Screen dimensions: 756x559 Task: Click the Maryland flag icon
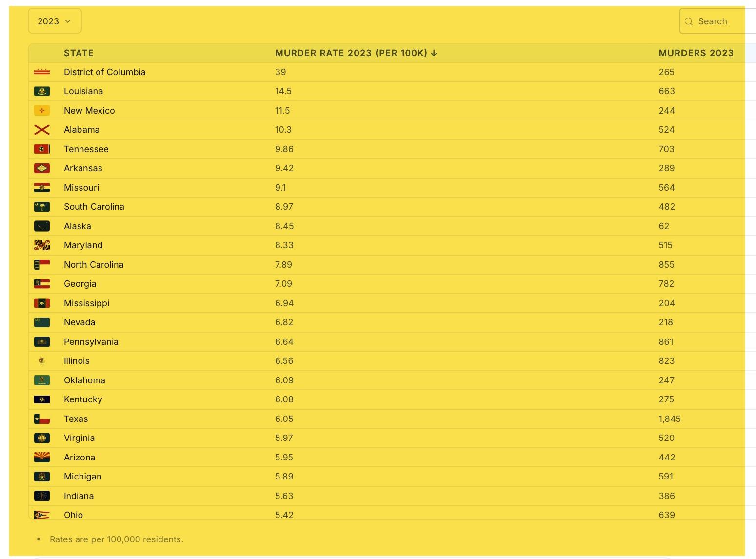tap(42, 245)
